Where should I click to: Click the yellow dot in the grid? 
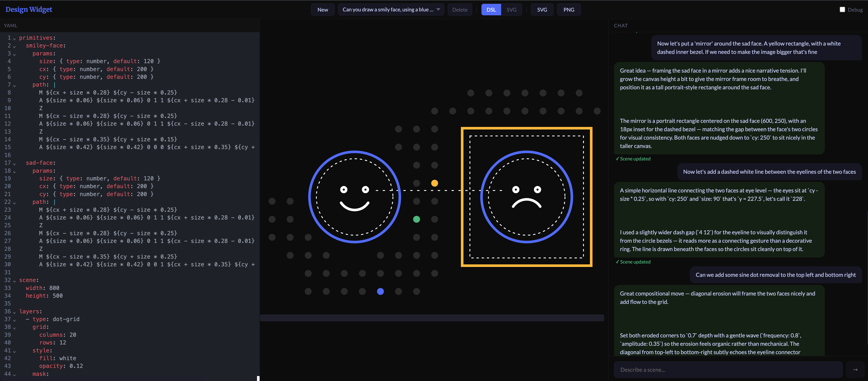pyautogui.click(x=434, y=183)
